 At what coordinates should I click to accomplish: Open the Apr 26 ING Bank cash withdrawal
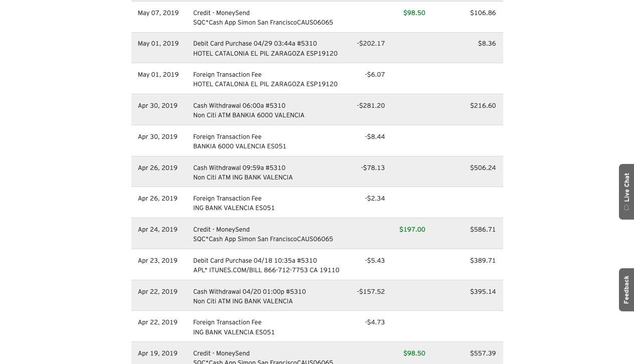click(x=243, y=172)
